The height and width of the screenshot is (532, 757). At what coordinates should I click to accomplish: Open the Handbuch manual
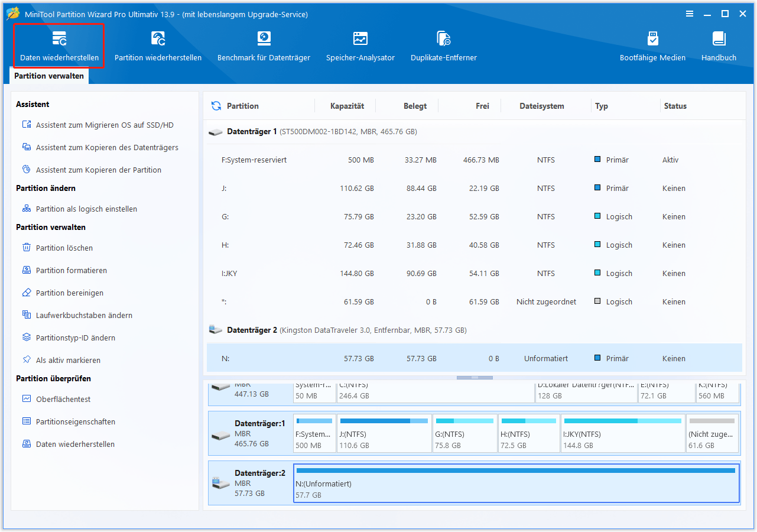tap(719, 46)
